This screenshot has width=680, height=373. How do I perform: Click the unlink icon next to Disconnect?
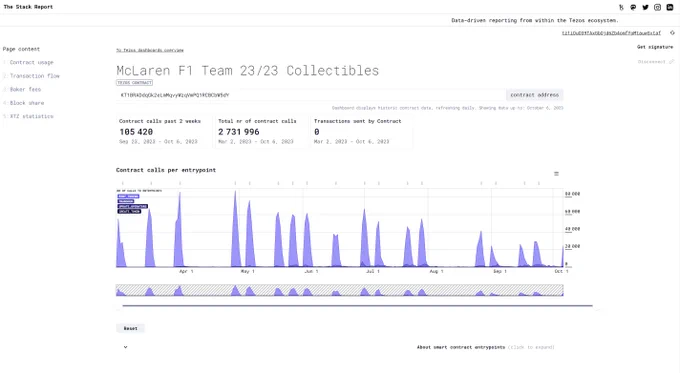671,62
